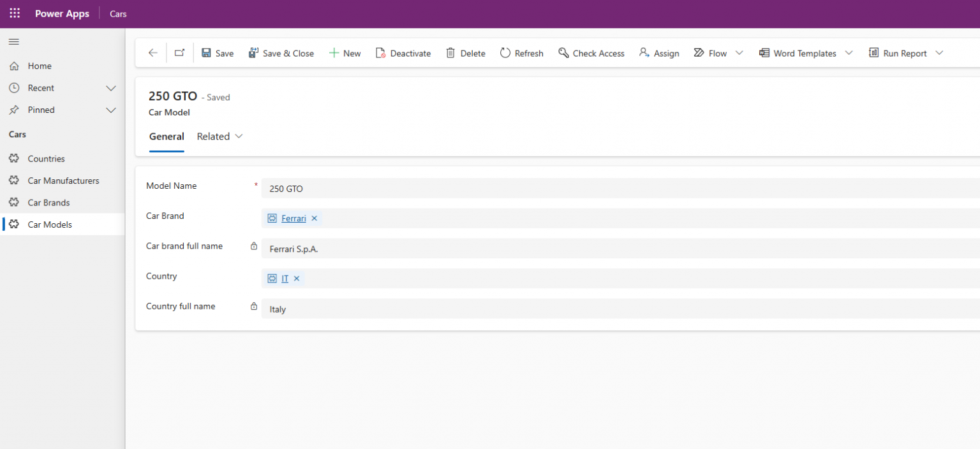
Task: Open the Word Templates dropdown
Action: pos(849,53)
